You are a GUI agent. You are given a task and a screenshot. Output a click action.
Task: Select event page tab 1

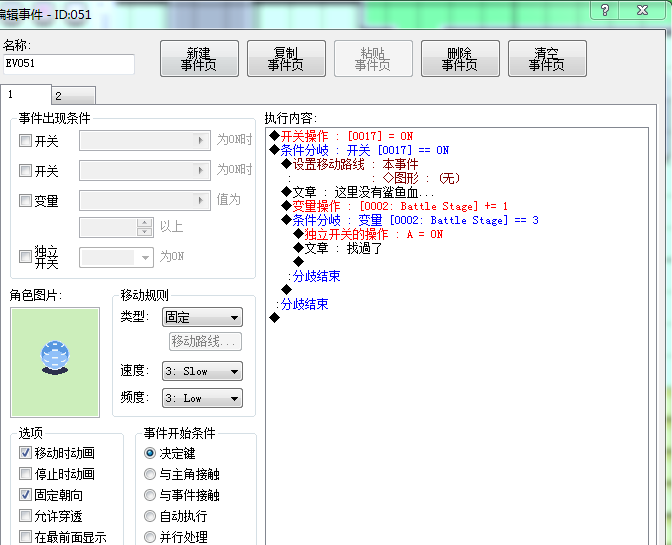(x=26, y=94)
